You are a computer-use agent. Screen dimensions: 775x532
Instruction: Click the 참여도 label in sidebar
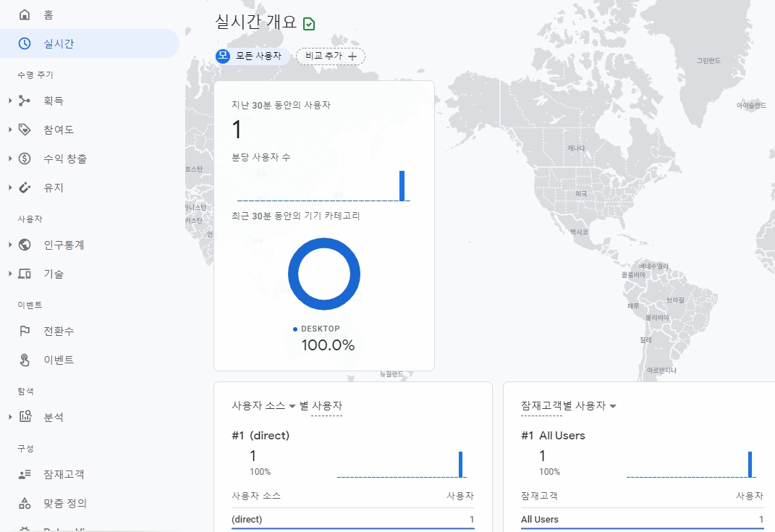59,130
